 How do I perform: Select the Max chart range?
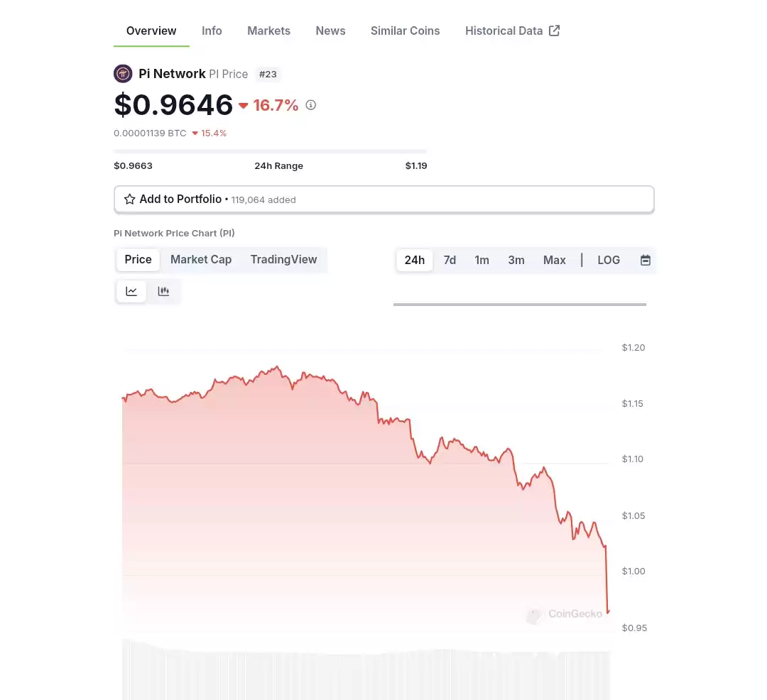pyautogui.click(x=554, y=260)
